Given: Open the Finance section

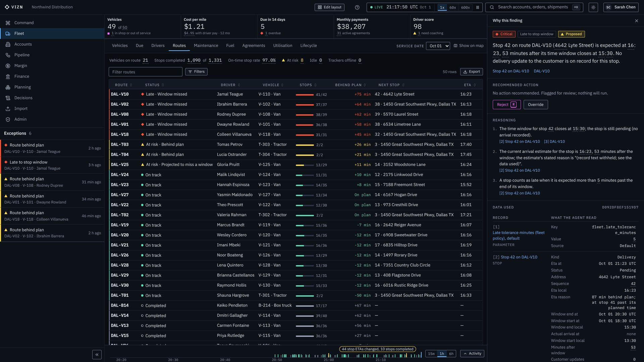Looking at the screenshot, I should [x=52, y=76].
